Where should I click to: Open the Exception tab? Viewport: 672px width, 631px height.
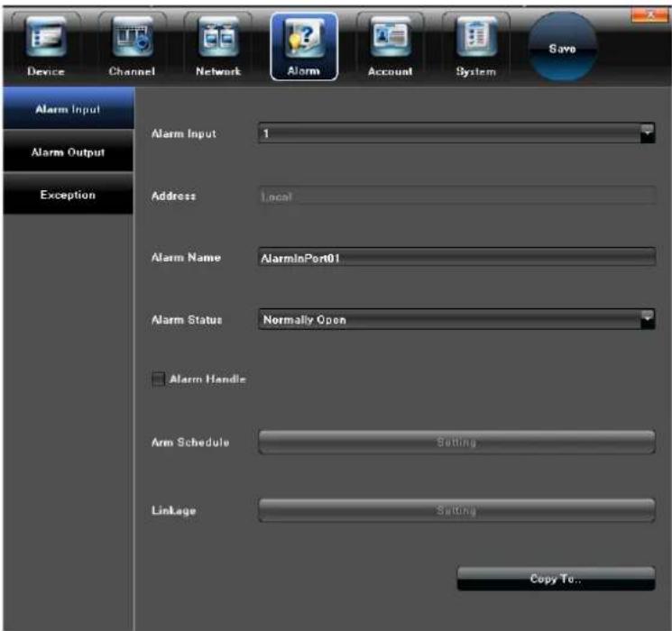click(x=69, y=195)
